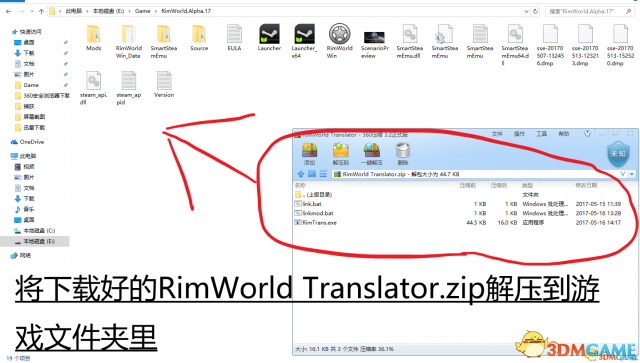Open the 帮助 menu in 360 Zip
Image resolution: width=640 pixels, height=363 pixels.
point(563,134)
